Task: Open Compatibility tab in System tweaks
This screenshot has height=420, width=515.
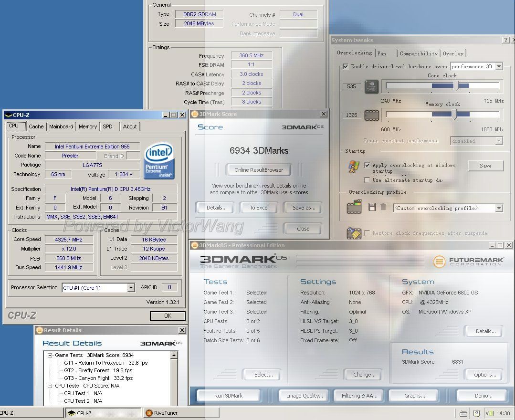Action: pos(419,53)
